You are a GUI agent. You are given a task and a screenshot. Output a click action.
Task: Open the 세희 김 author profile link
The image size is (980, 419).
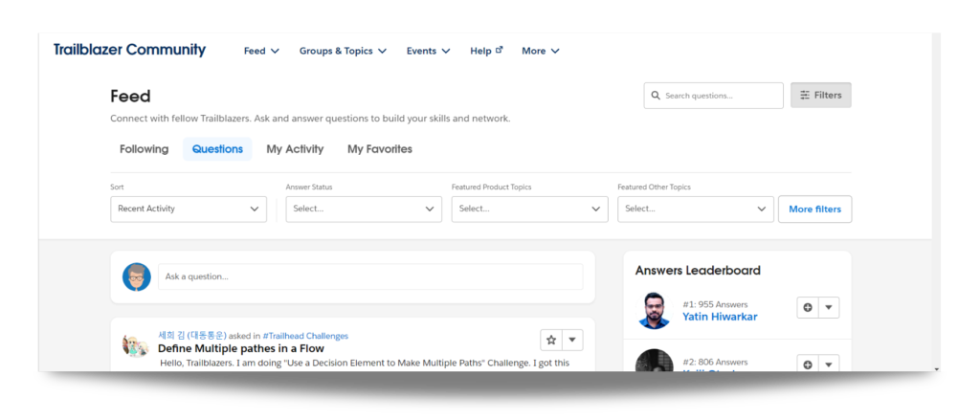pyautogui.click(x=192, y=336)
